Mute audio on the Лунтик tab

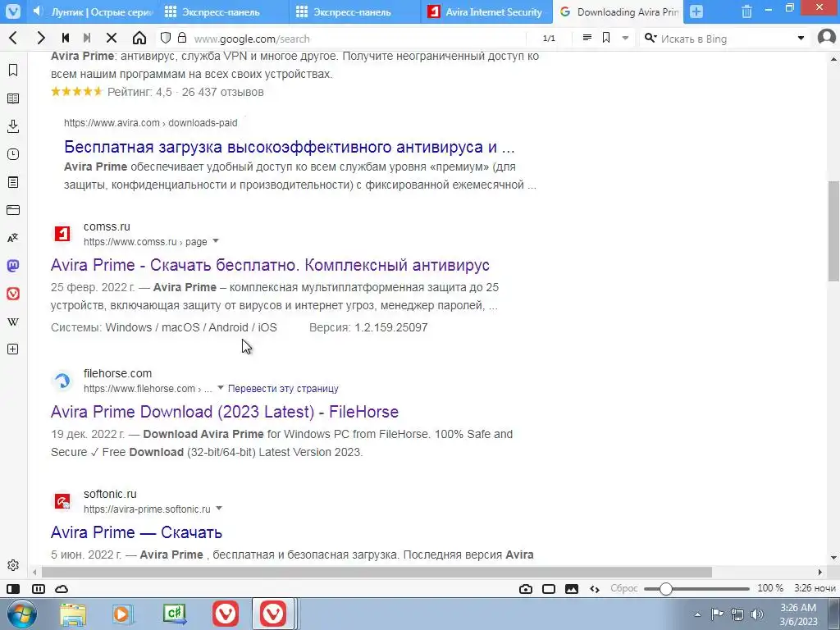pyautogui.click(x=38, y=11)
